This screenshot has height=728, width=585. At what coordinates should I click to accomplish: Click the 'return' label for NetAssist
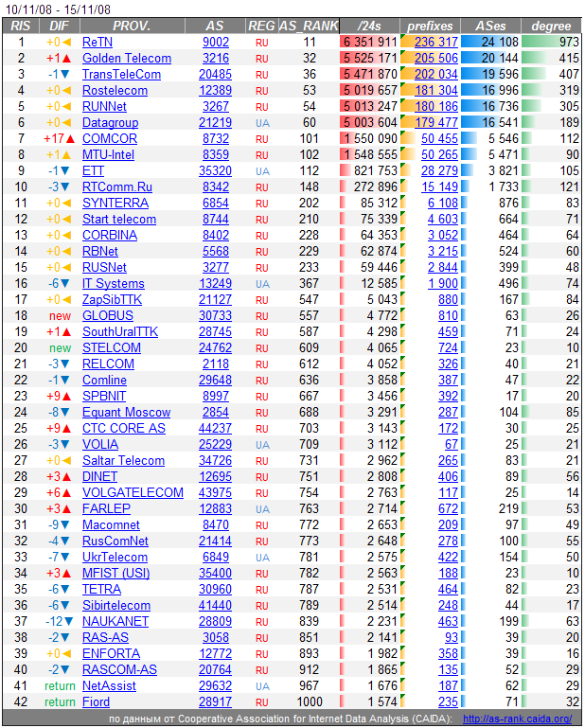click(60, 686)
